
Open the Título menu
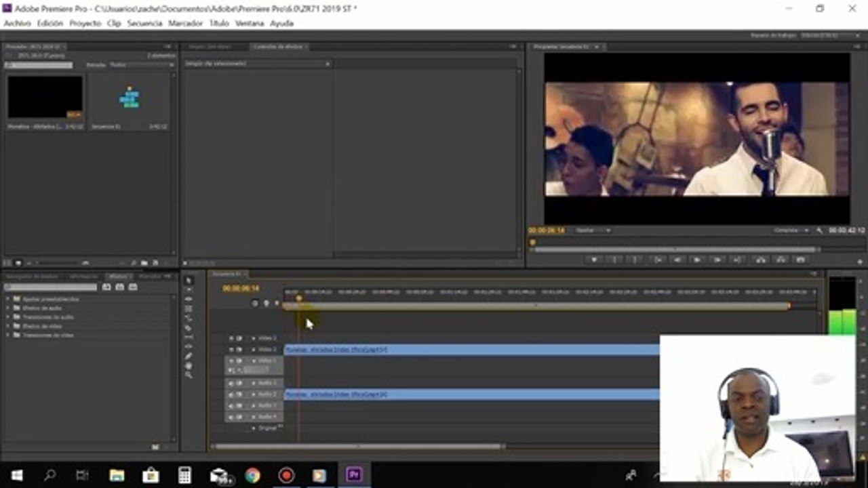[x=219, y=23]
